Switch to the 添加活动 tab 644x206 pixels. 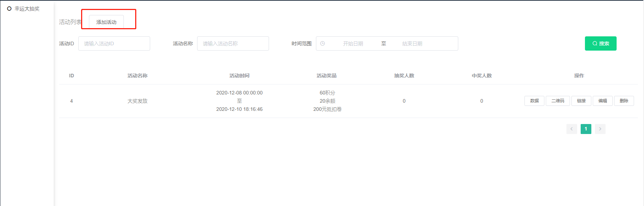pos(106,22)
